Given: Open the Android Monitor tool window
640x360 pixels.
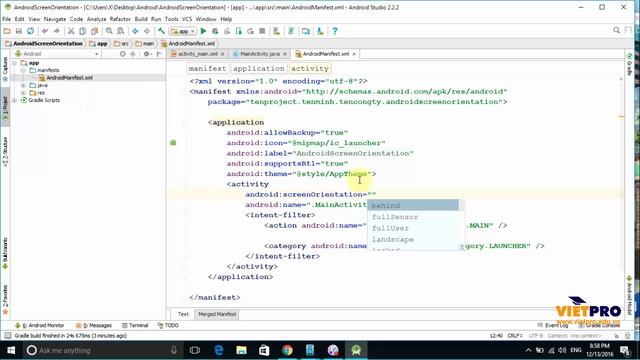Looking at the screenshot, I should [40, 325].
